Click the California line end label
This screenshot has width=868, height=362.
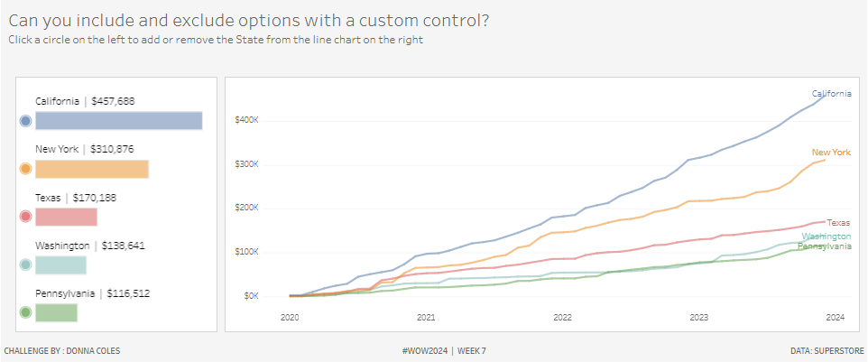pos(831,94)
